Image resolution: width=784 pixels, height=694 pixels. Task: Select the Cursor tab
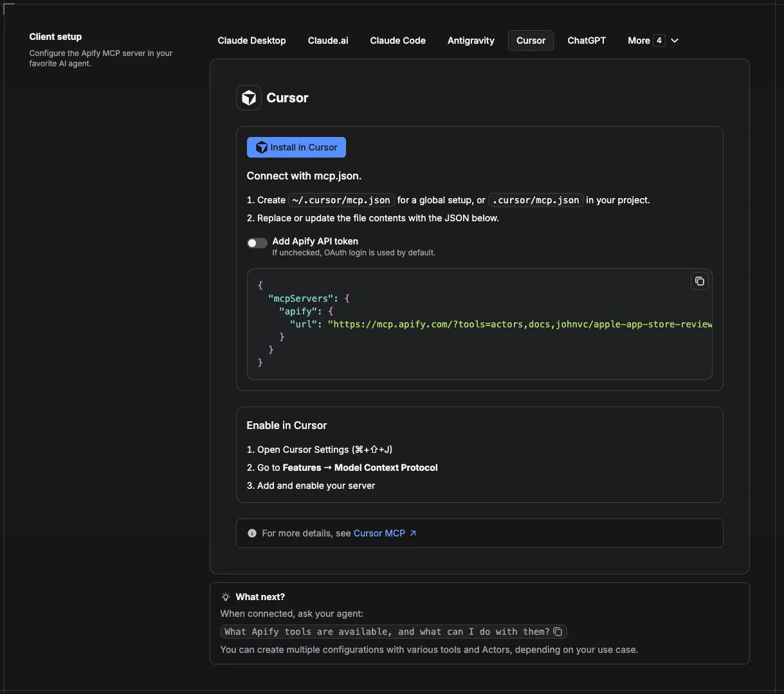(531, 41)
